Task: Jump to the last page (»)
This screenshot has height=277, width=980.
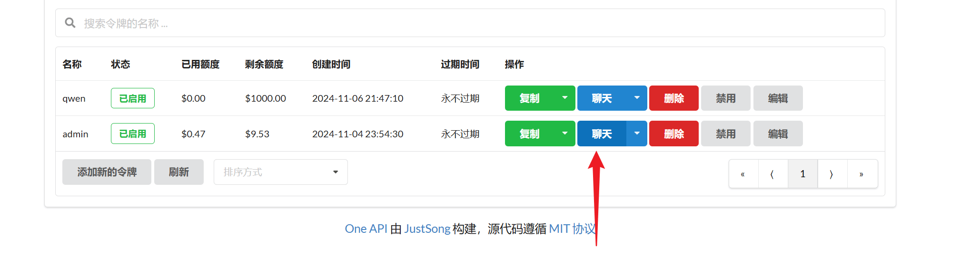Action: click(861, 174)
